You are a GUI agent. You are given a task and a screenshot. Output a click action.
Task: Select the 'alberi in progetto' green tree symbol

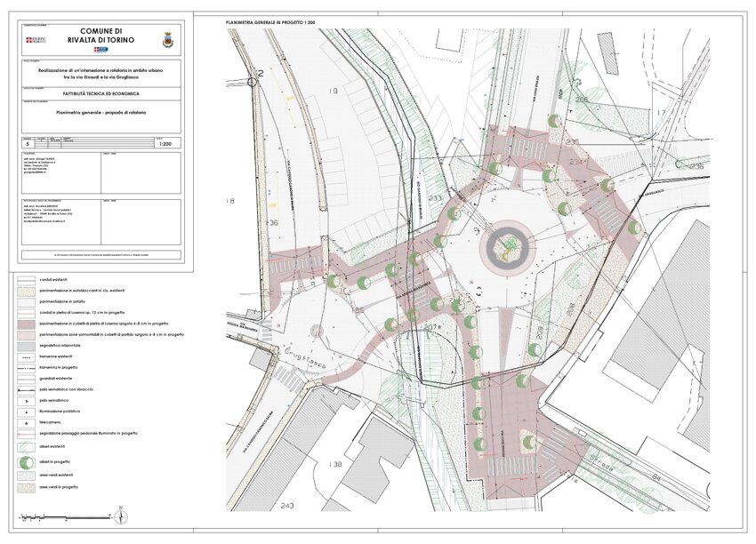pyautogui.click(x=27, y=462)
